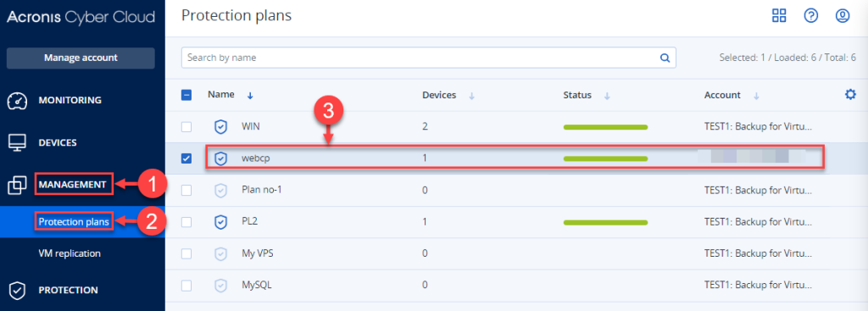Toggle the select-all header checkbox
This screenshot has width=868, height=311.
click(186, 95)
